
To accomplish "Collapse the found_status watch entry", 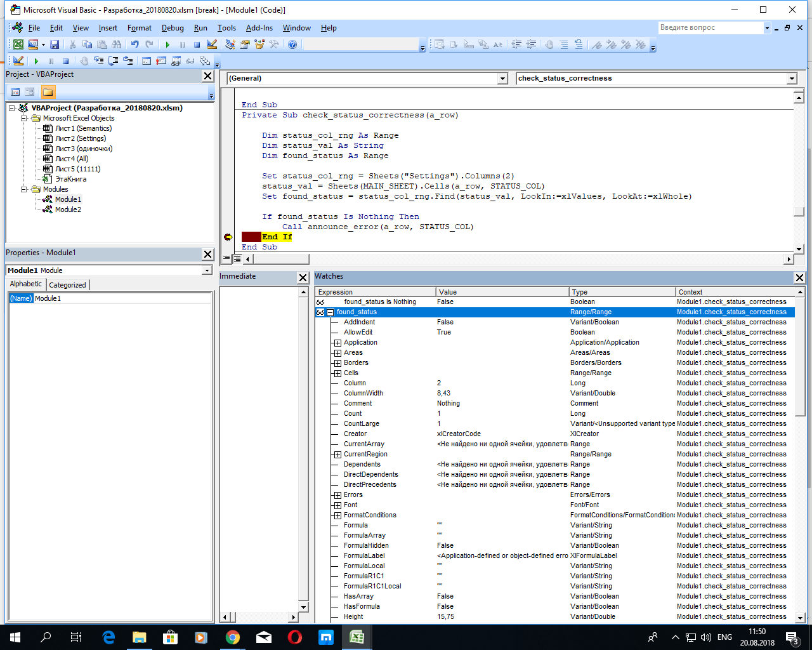I will [331, 312].
